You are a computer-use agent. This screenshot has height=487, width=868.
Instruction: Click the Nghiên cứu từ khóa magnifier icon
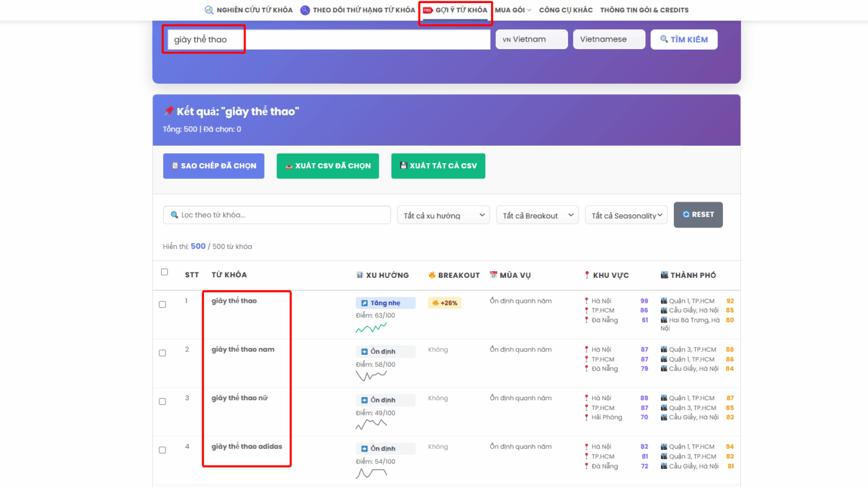point(209,10)
